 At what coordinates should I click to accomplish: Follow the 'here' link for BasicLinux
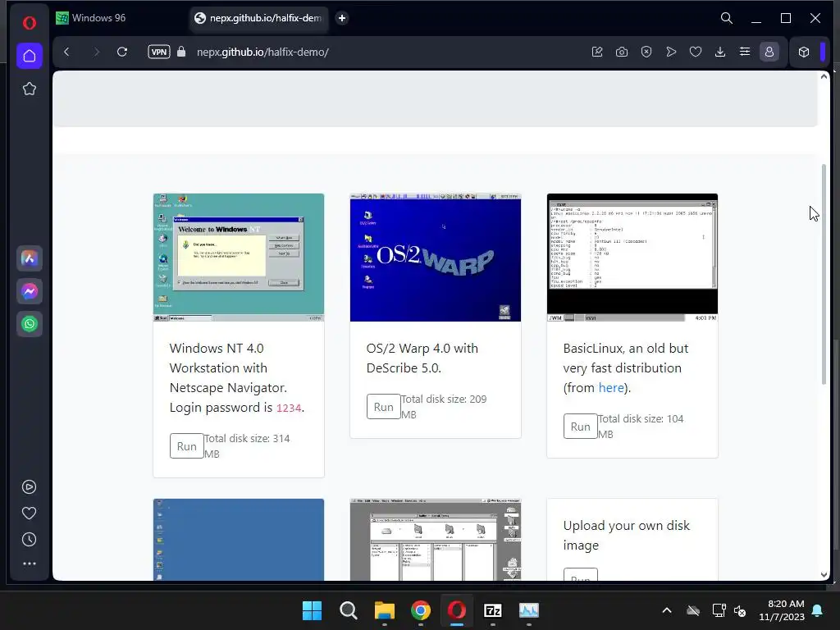[610, 387]
